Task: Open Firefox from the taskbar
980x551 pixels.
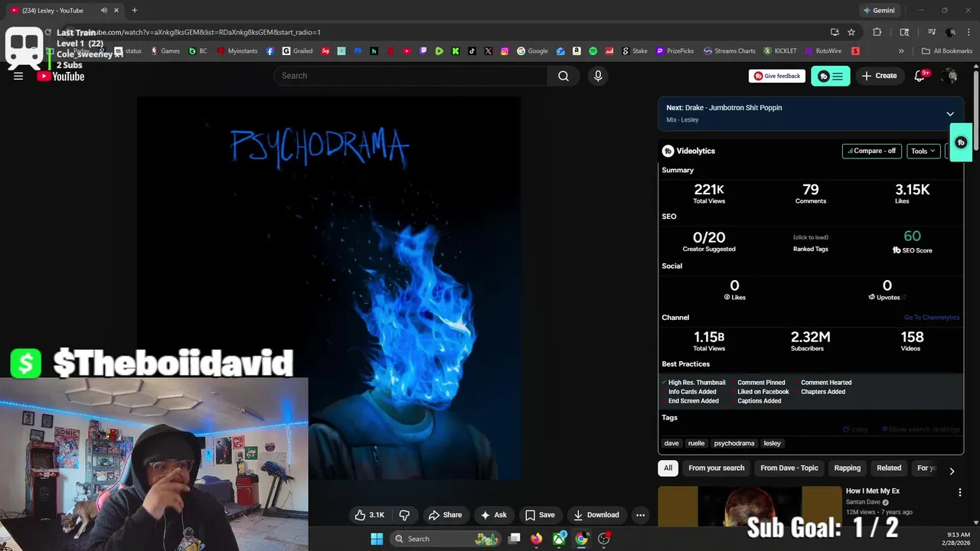Action: click(537, 539)
